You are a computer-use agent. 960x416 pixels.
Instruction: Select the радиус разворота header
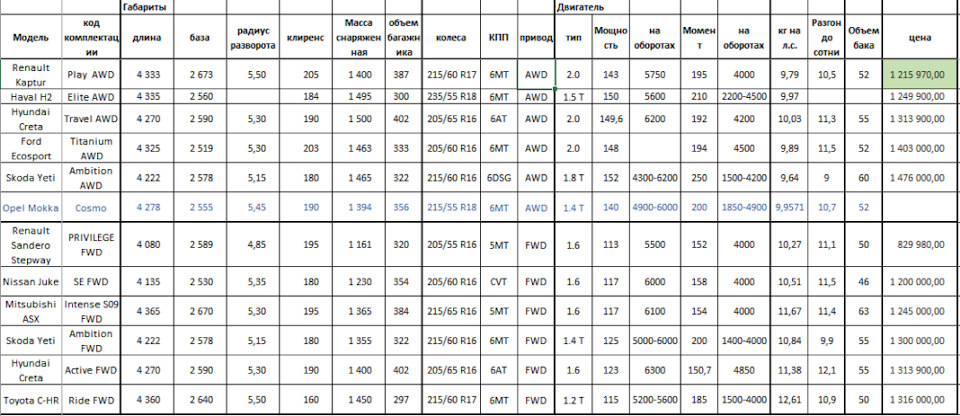(x=253, y=37)
